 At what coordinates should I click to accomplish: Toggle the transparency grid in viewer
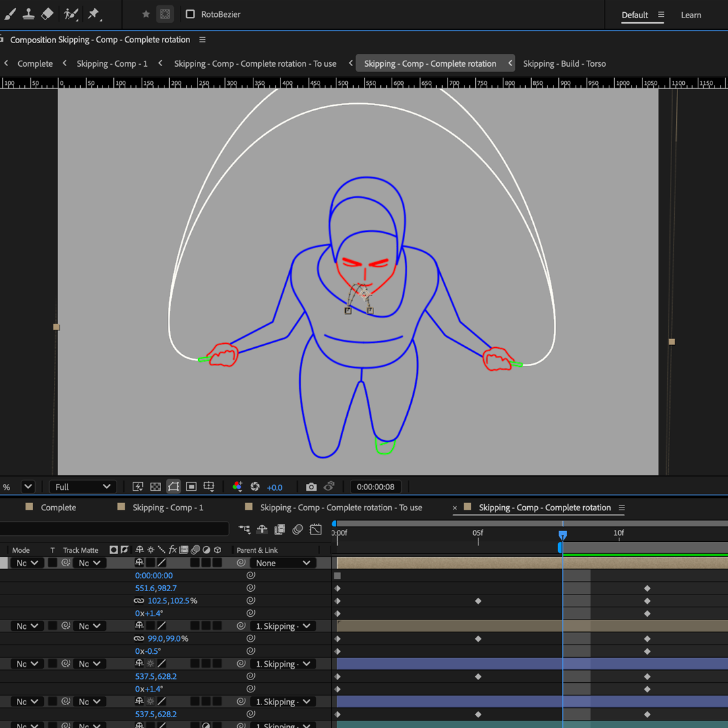156,487
